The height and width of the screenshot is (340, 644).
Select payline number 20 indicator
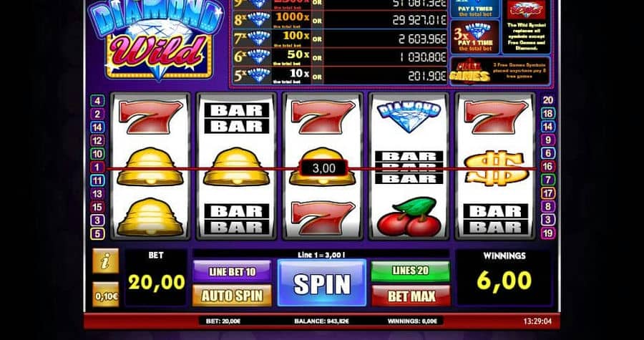click(548, 100)
